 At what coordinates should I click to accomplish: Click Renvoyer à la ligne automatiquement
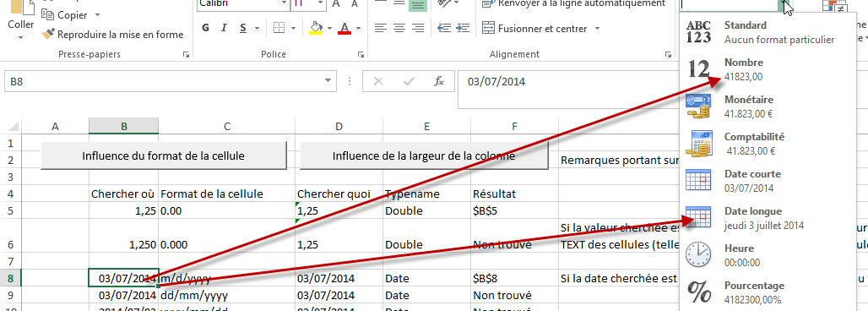(574, 4)
